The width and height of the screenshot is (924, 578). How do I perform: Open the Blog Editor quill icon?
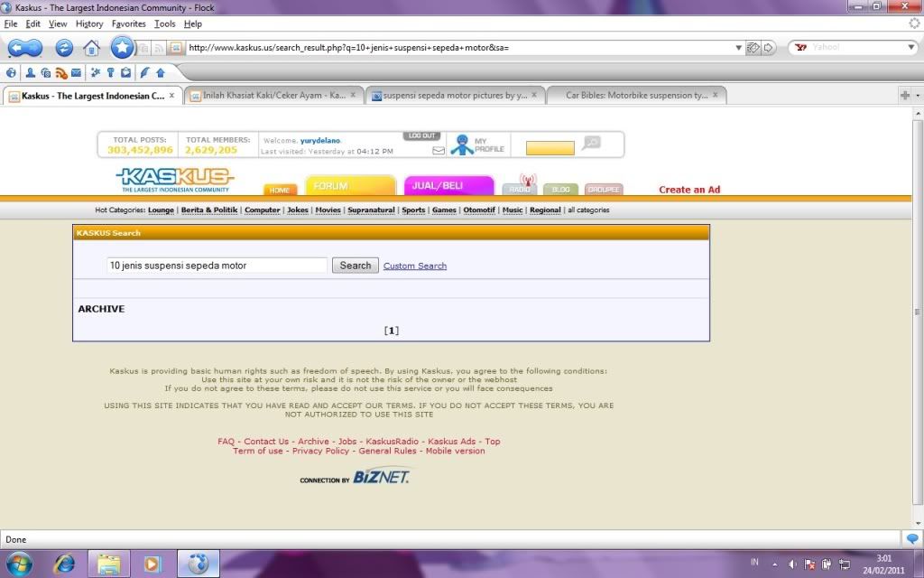tap(144, 72)
